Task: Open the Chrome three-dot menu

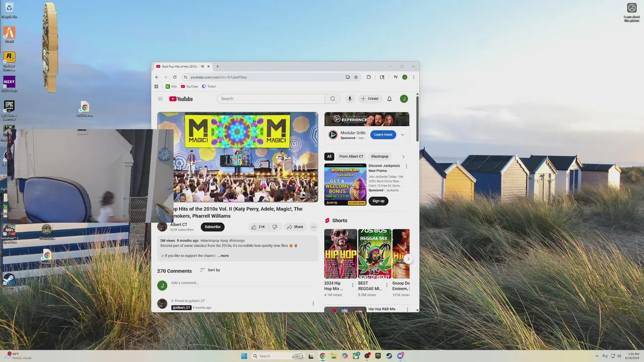Action: [414, 77]
